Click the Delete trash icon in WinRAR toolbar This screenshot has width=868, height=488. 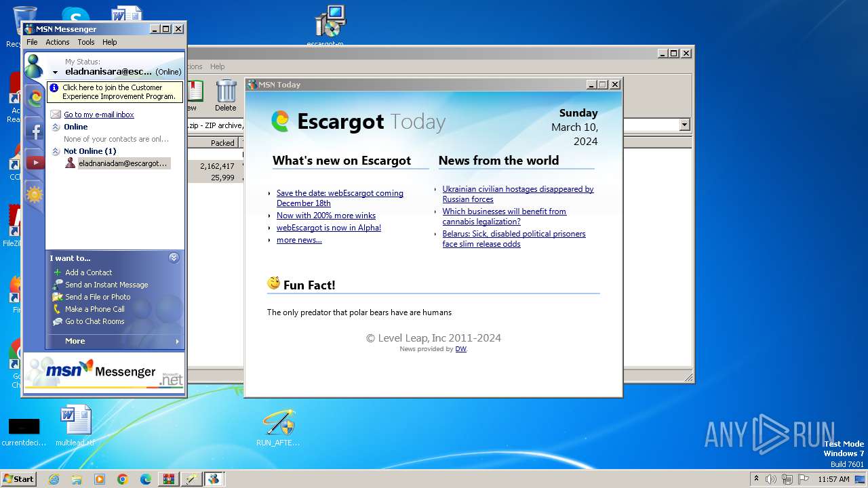click(x=226, y=91)
